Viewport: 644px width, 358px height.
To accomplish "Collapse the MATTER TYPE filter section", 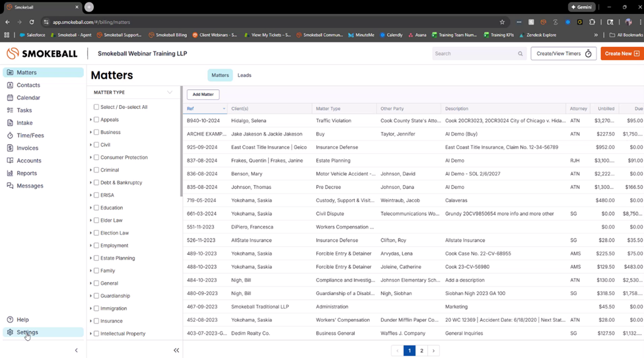I will pos(170,92).
